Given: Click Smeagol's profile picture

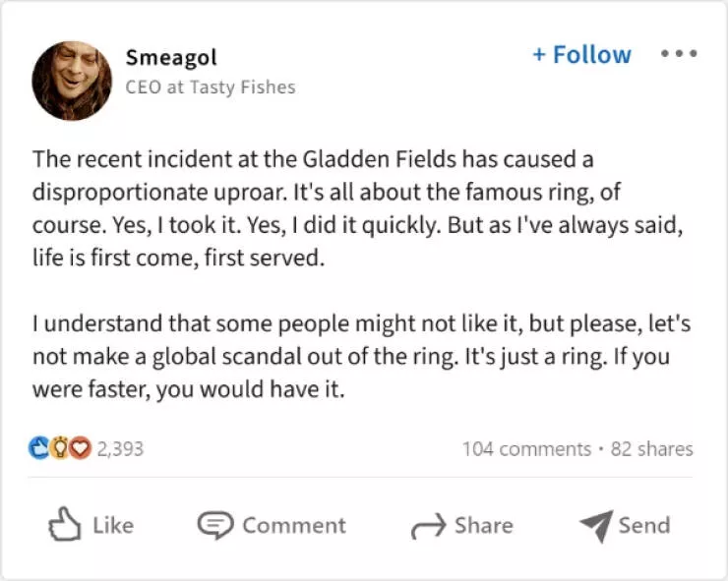Looking at the screenshot, I should pyautogui.click(x=72, y=80).
